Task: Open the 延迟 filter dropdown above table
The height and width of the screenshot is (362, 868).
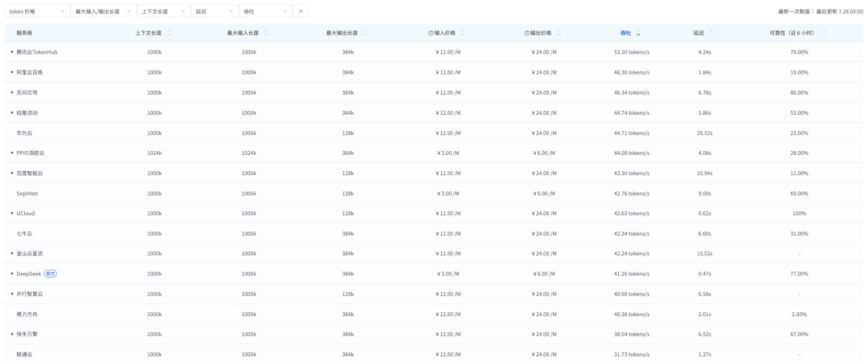Action: 215,11
